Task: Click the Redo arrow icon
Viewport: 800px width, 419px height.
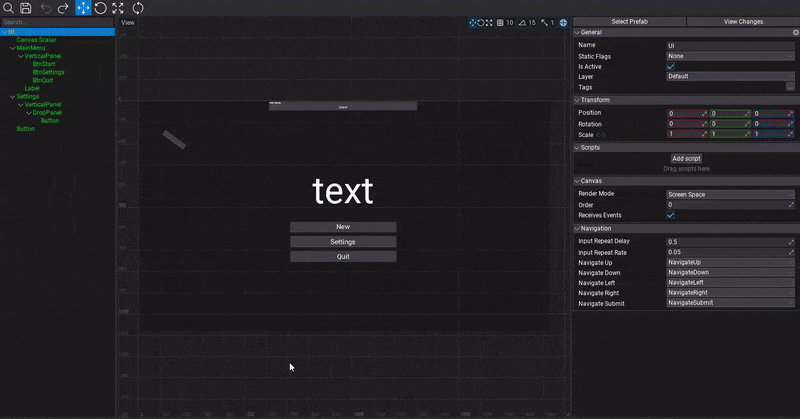Action: (64, 7)
